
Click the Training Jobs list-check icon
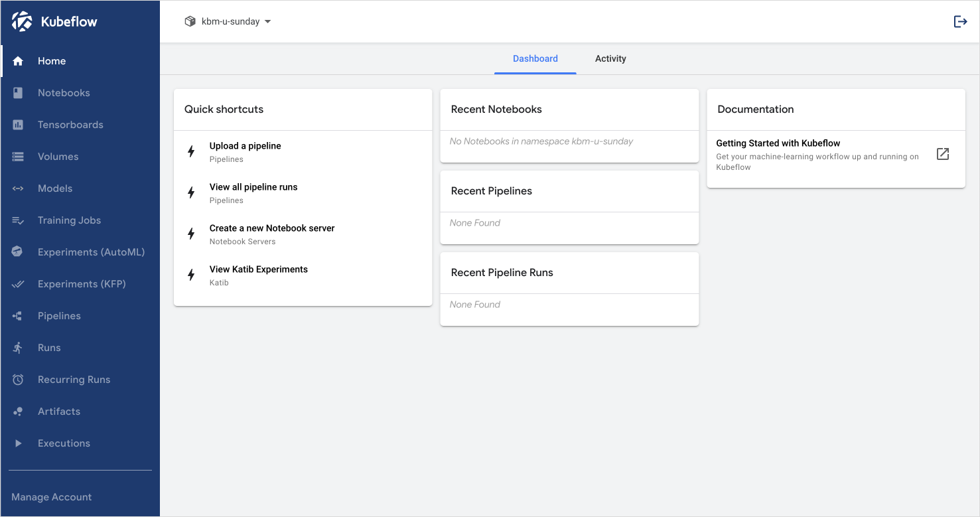(18, 220)
